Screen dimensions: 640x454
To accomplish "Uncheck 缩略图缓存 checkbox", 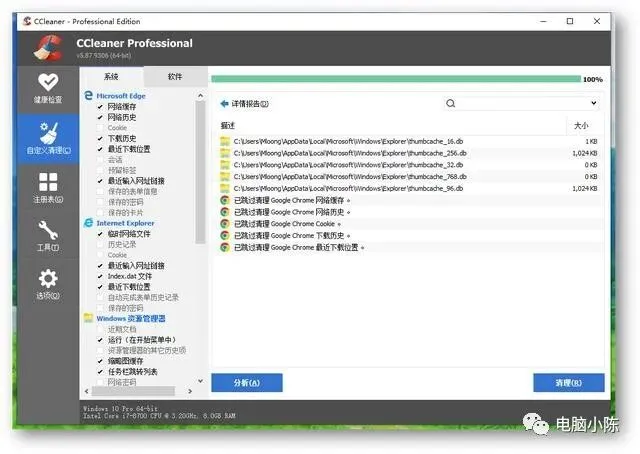I will tap(100, 361).
